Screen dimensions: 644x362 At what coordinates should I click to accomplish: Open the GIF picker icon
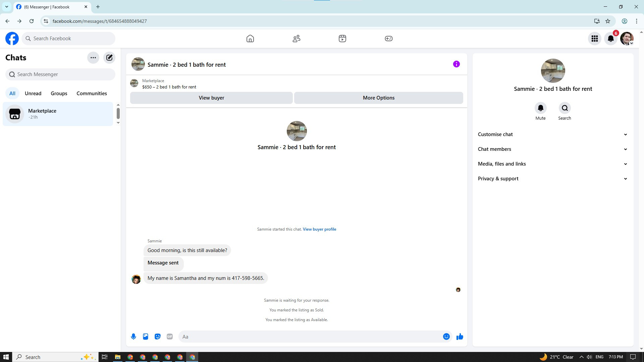(x=170, y=337)
